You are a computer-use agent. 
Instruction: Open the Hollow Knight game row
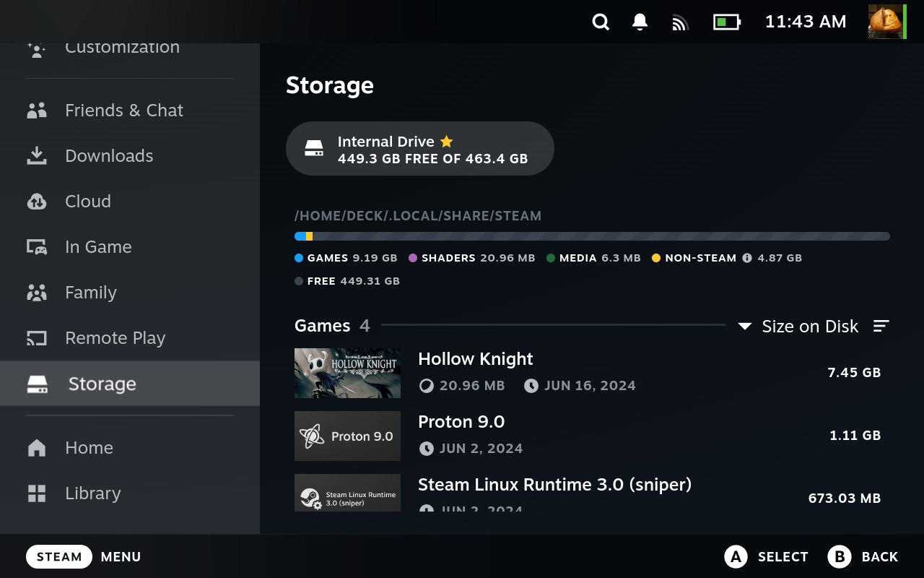pos(592,373)
